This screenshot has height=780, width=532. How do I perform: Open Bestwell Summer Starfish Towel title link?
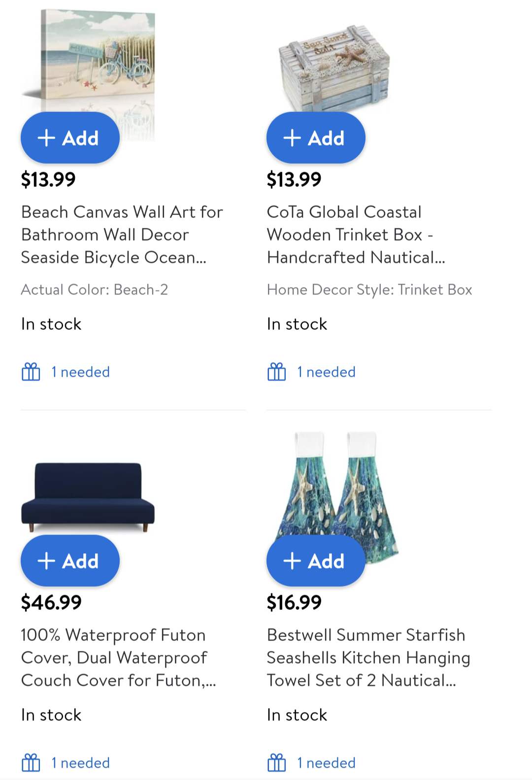tap(368, 658)
